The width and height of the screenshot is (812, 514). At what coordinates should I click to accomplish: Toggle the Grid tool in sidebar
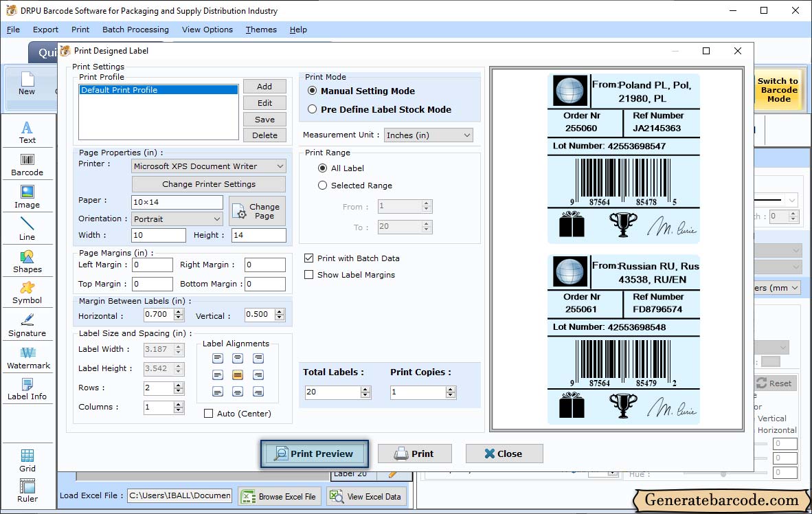point(27,460)
